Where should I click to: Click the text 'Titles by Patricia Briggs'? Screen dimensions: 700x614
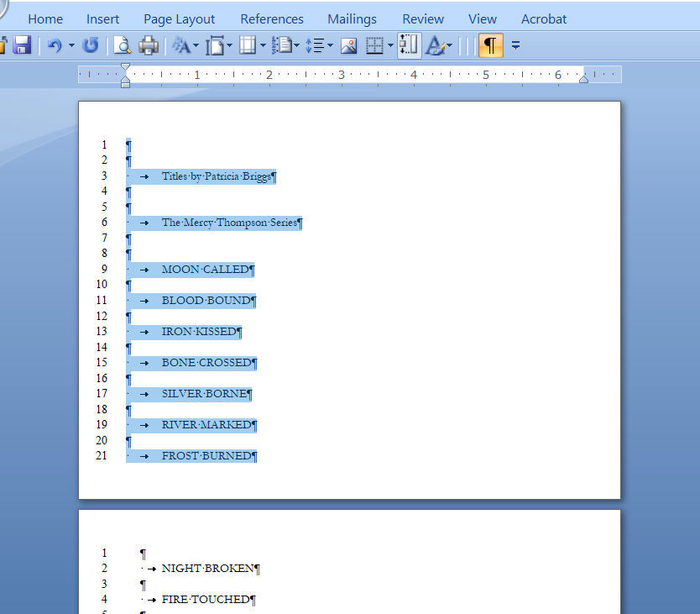pos(216,176)
